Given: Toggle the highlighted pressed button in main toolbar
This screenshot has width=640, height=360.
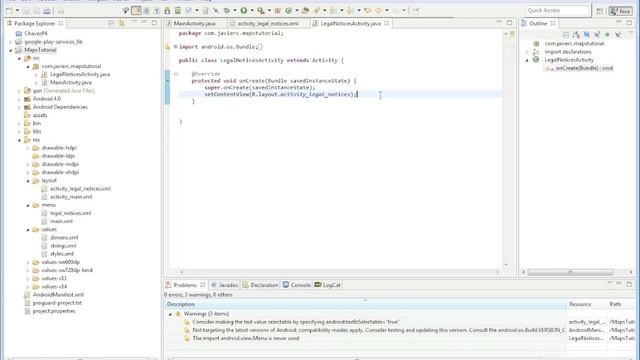Looking at the screenshot, I should pos(136,11).
